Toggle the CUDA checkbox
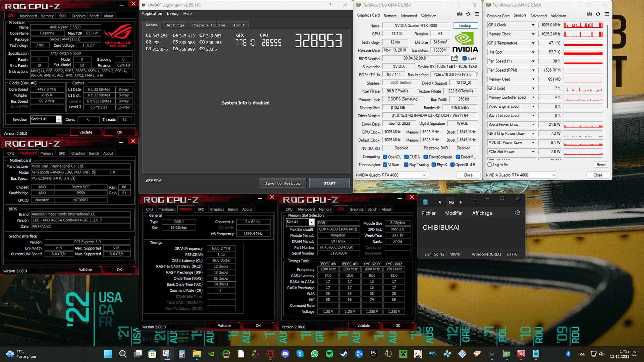This screenshot has width=644, height=362. coord(407,157)
